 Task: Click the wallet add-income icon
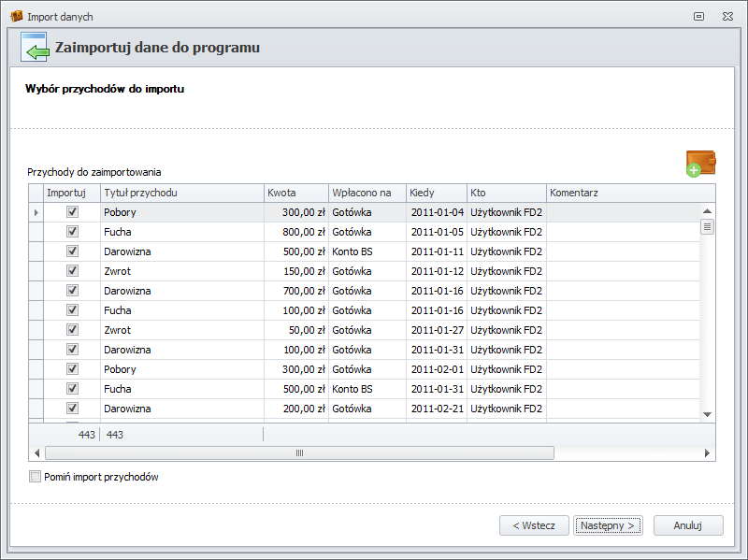click(x=700, y=163)
